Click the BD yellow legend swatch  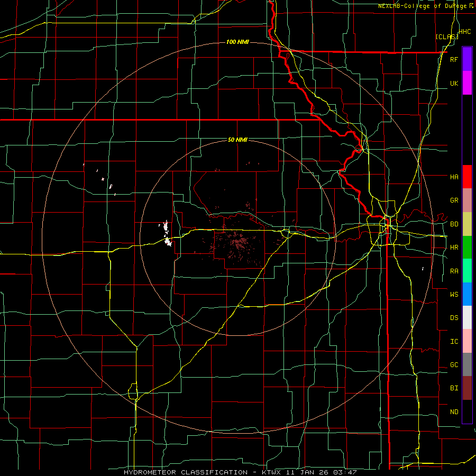467,224
